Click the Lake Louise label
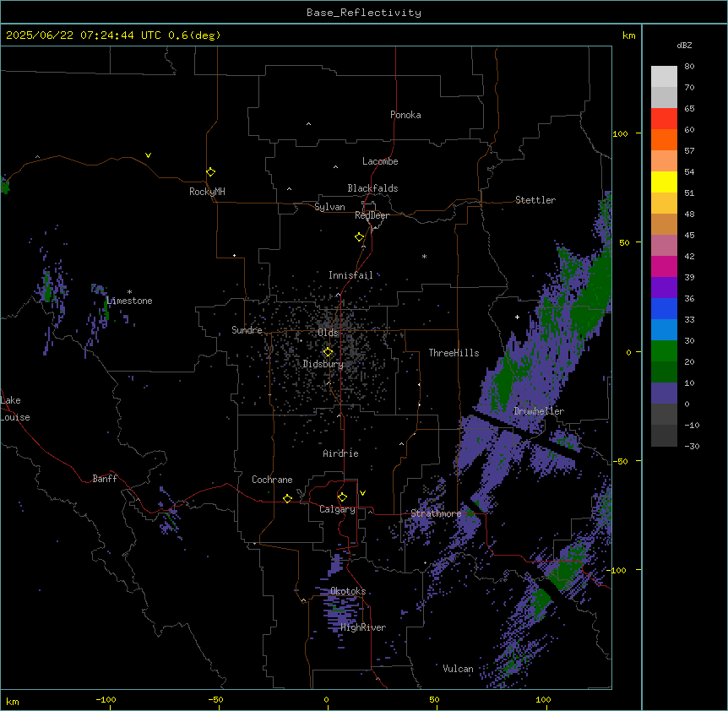 tap(15, 409)
